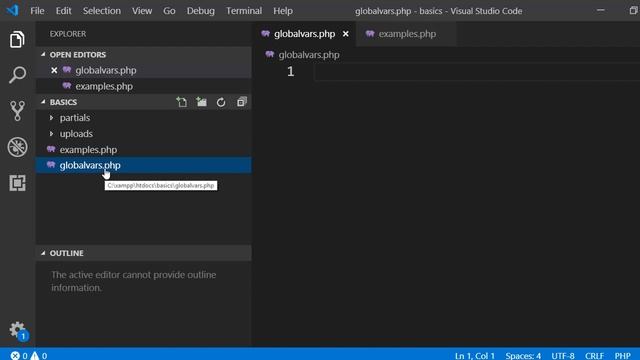Switch to the examples.php editor tab
This screenshot has height=360, width=640.
click(x=406, y=34)
